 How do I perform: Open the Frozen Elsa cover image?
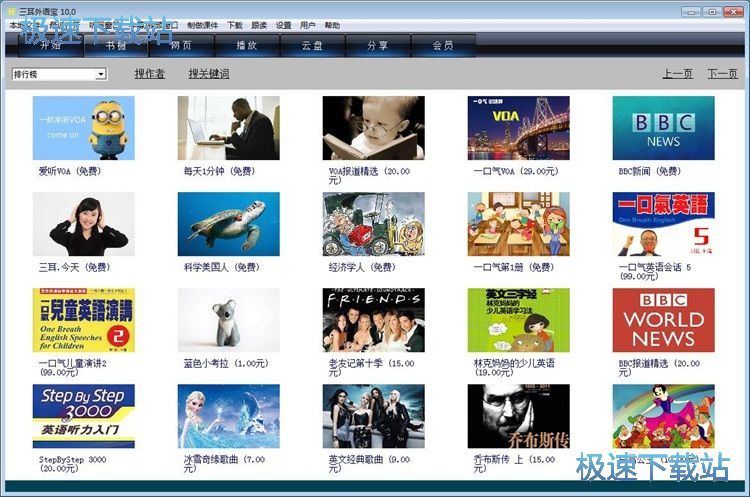coord(229,416)
